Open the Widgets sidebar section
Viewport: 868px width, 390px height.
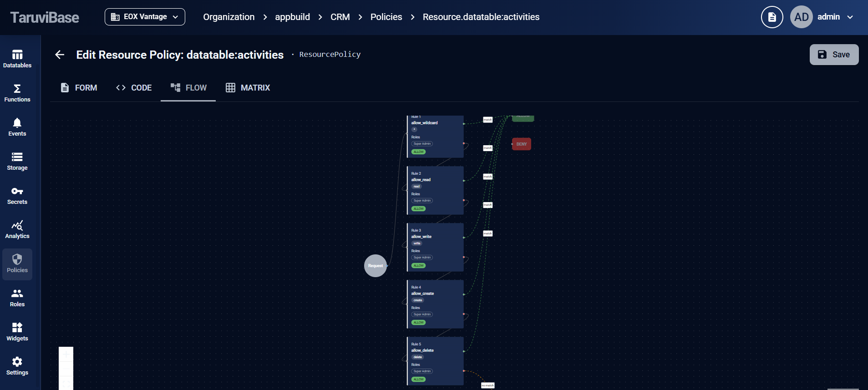[x=17, y=332]
